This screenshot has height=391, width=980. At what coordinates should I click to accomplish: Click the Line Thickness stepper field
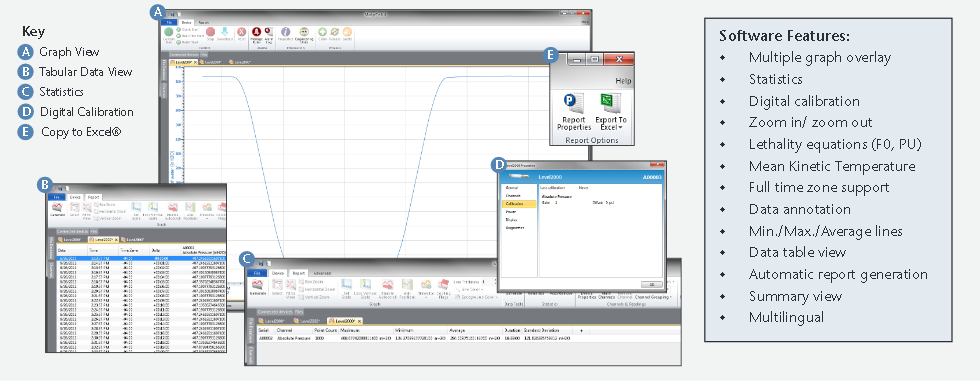(x=485, y=282)
